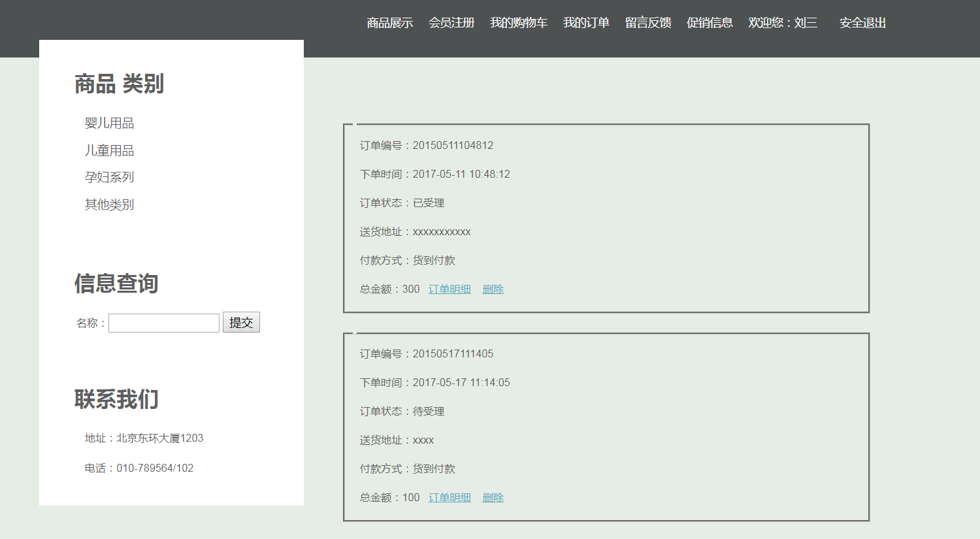Open the 其他类别 category
Image resolution: width=980 pixels, height=539 pixels.
click(x=109, y=204)
